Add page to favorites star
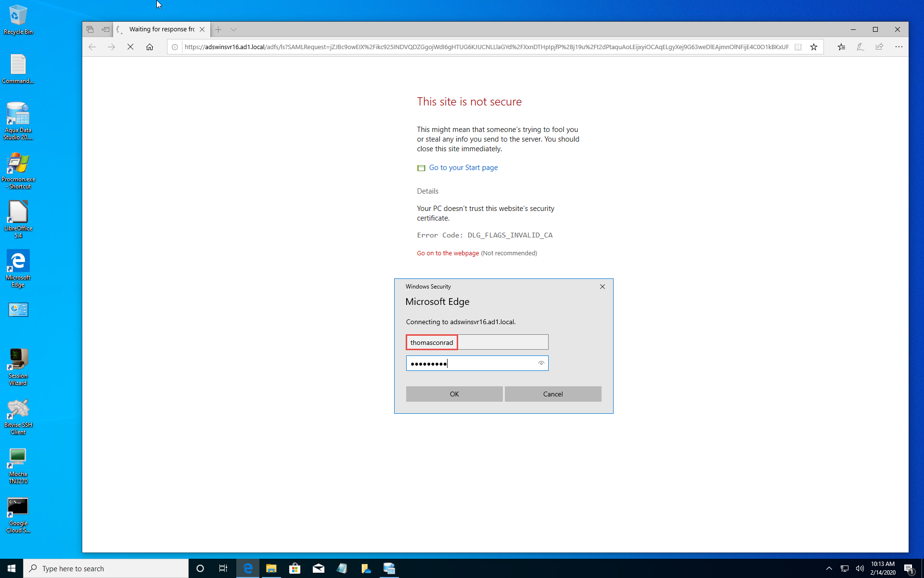924x578 pixels. tap(814, 47)
